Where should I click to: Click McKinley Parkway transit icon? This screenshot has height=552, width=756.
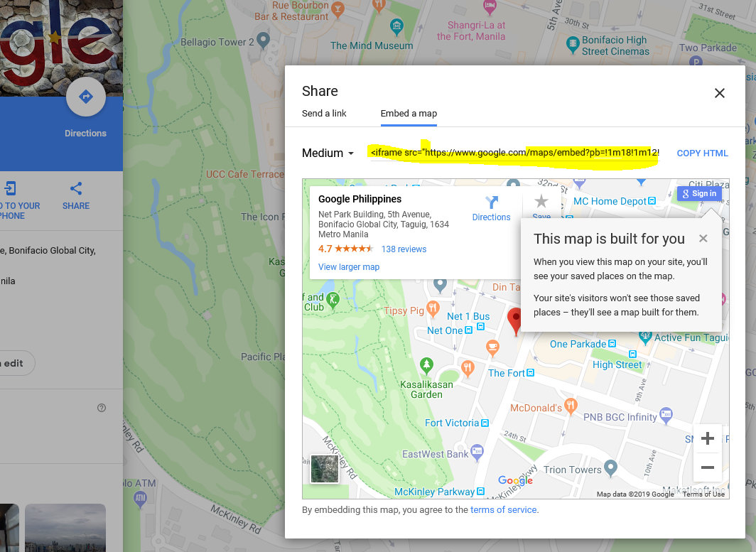pos(480,491)
